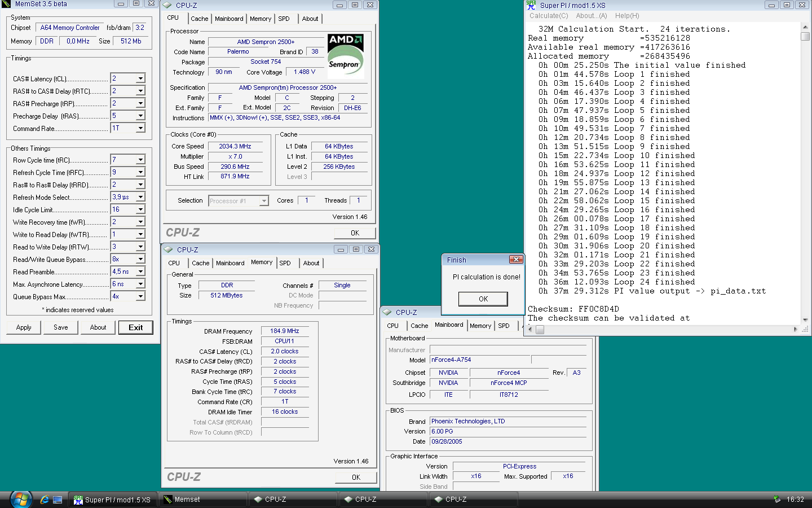The height and width of the screenshot is (508, 812).
Task: Click the BIOS Brand 'Phoenix Technologies, LTD'
Action: point(508,421)
